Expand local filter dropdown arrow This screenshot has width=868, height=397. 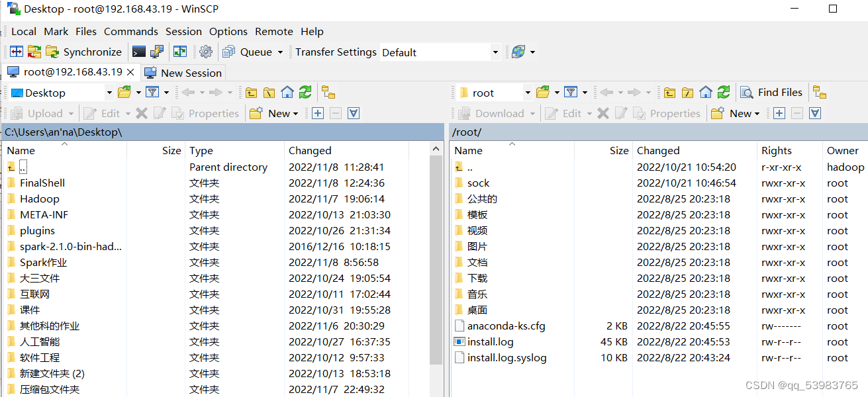166,93
